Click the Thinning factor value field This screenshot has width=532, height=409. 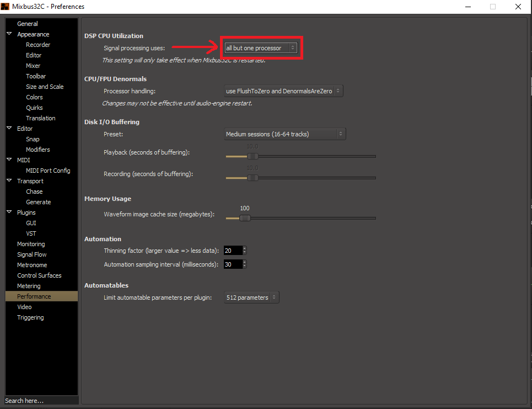tap(233, 251)
